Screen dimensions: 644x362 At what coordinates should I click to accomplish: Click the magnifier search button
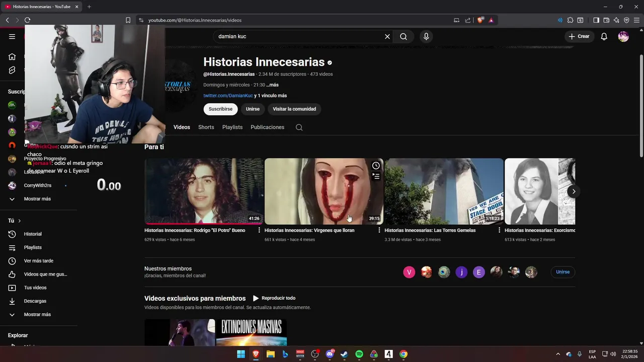(x=404, y=36)
